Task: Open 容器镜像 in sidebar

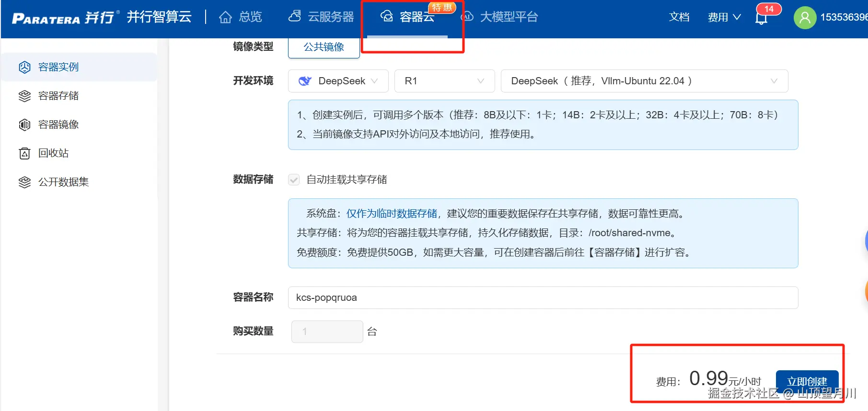Action: tap(79, 125)
